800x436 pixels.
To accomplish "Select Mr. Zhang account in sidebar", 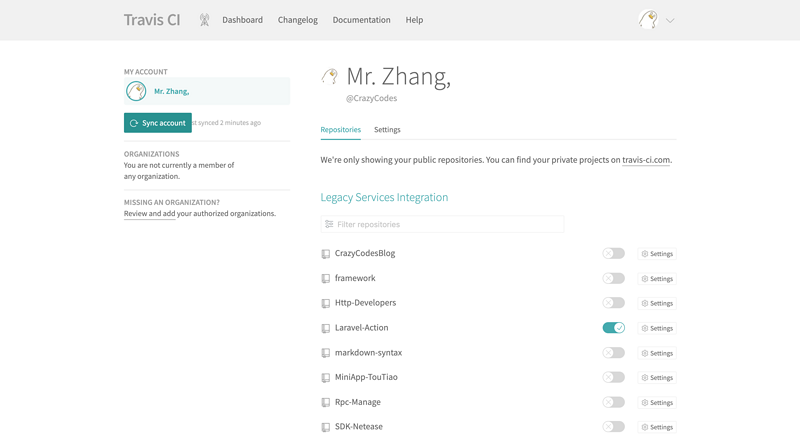I will pos(207,91).
